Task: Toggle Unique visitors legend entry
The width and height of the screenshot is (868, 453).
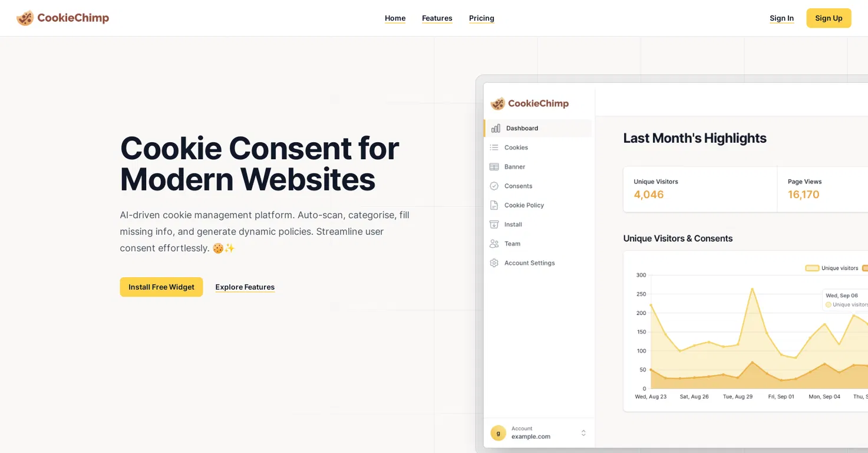Action: 831,268
